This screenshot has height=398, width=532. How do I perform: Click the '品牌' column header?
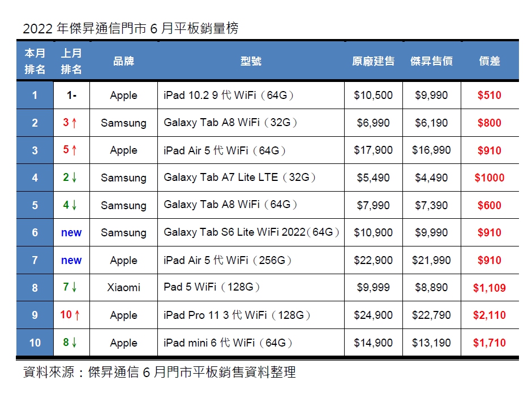click(123, 61)
